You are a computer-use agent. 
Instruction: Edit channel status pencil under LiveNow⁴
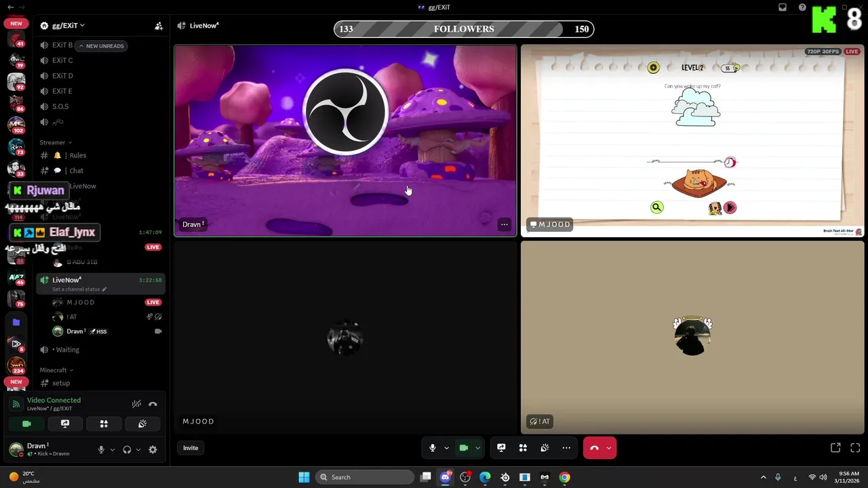click(x=104, y=289)
